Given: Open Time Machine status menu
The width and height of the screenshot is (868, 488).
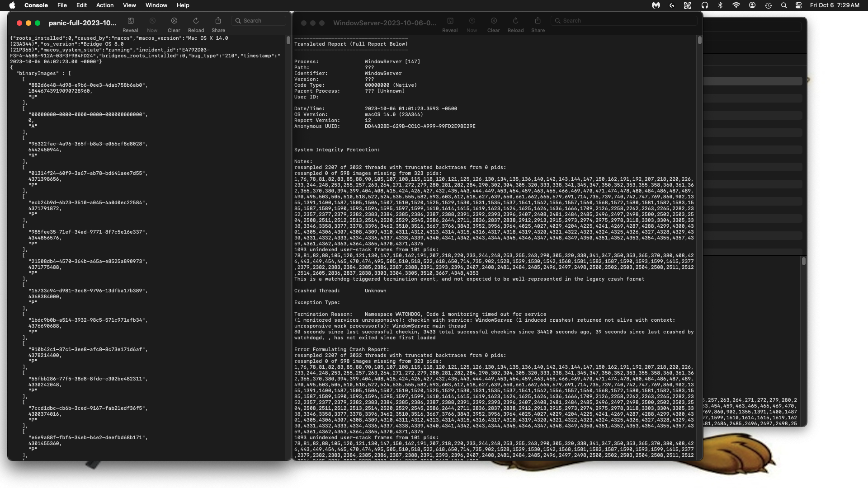Looking at the screenshot, I should tap(769, 5).
